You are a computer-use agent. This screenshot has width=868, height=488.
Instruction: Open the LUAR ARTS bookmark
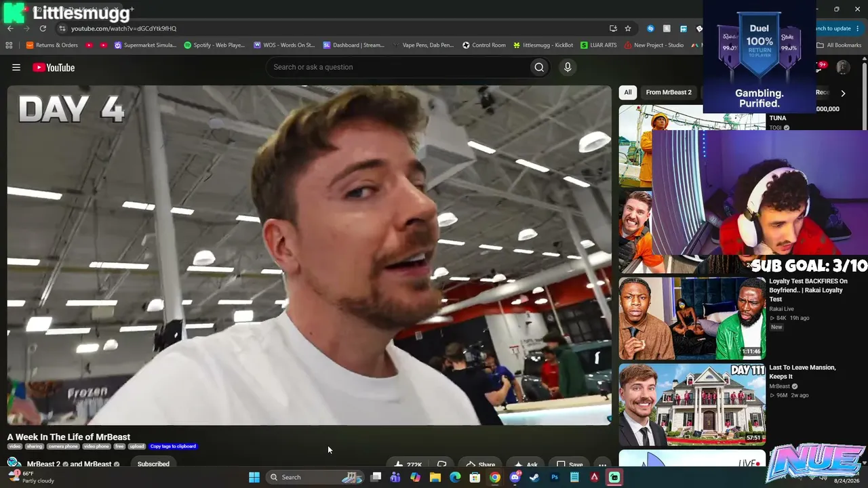click(599, 45)
